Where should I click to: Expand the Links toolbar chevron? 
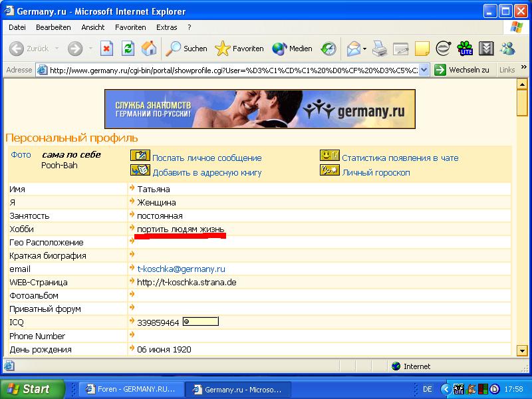point(524,67)
